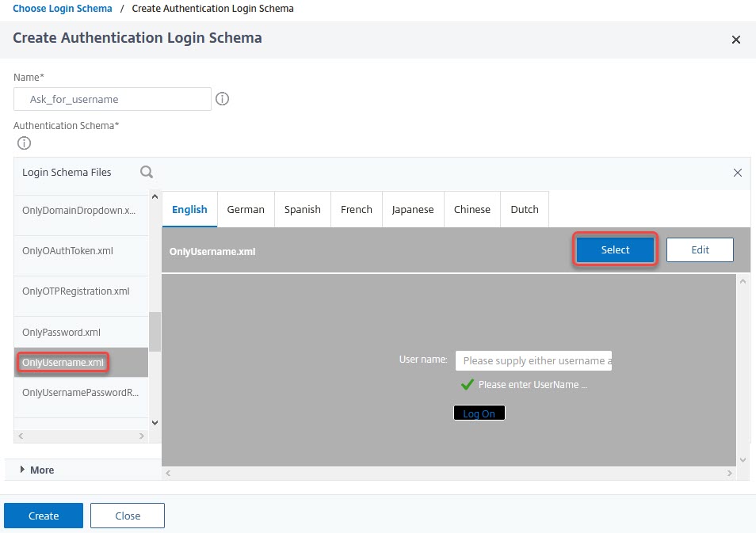Click the Close button at bottom

point(128,516)
